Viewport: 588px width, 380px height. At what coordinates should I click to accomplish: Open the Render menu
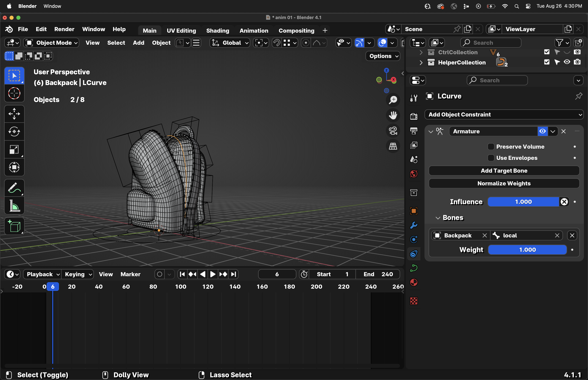[64, 29]
